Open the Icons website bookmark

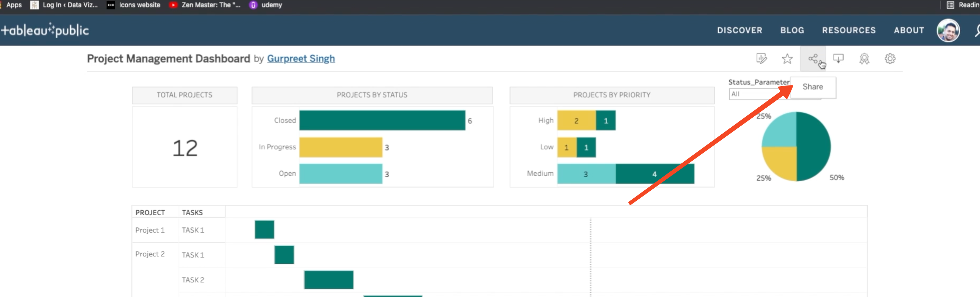point(133,5)
